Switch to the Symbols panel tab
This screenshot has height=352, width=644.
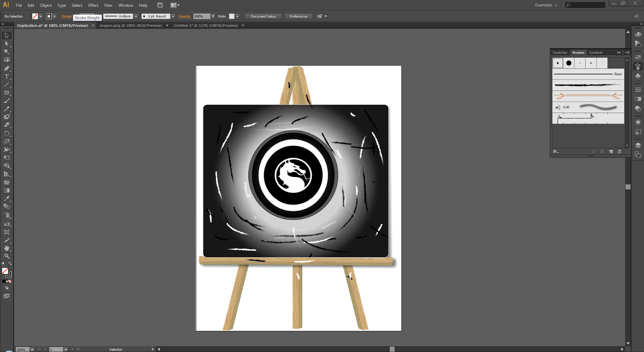point(596,53)
